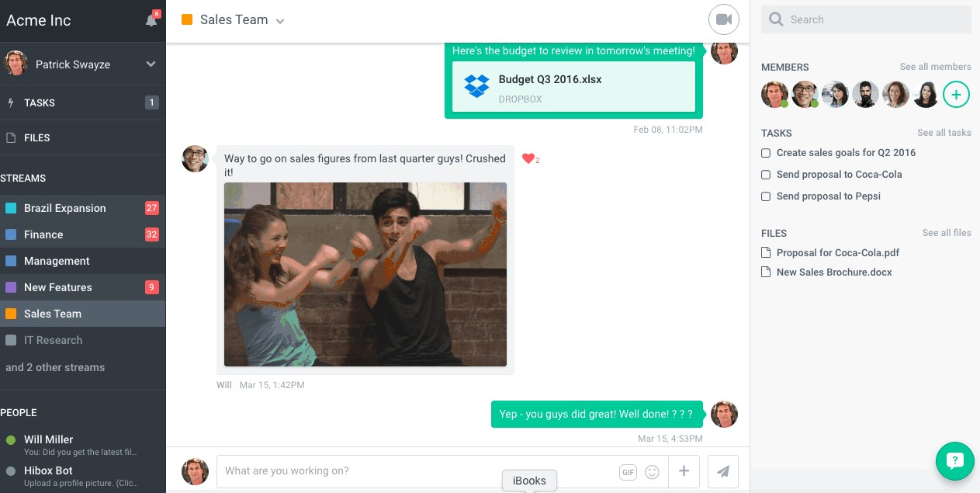
Task: Click the Tasks count badge 1
Action: (x=152, y=102)
